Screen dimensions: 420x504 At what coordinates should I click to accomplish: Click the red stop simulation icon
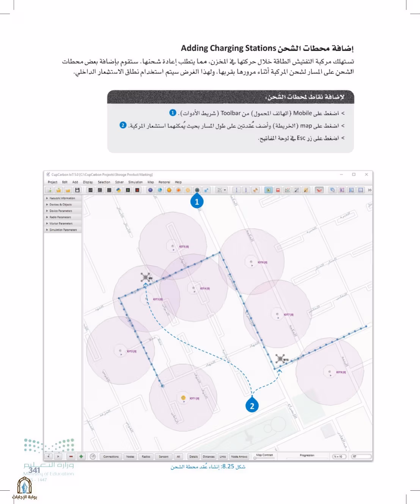pyautogui.click(x=278, y=190)
